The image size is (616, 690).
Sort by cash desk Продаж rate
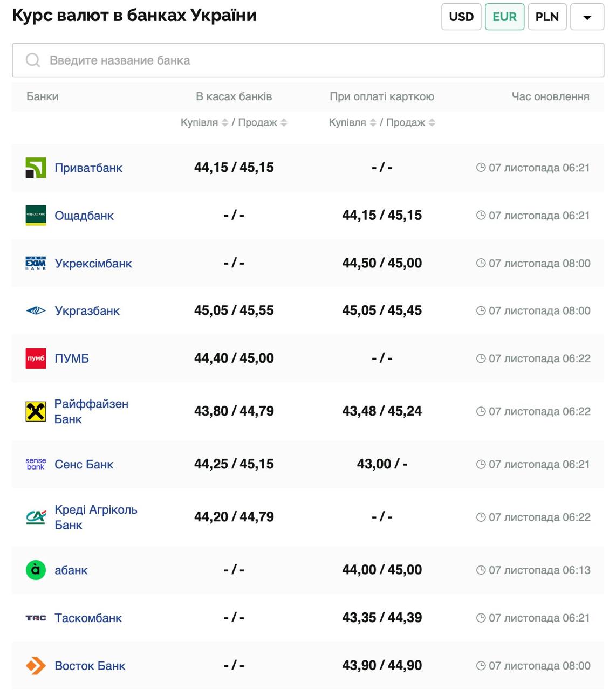284,123
